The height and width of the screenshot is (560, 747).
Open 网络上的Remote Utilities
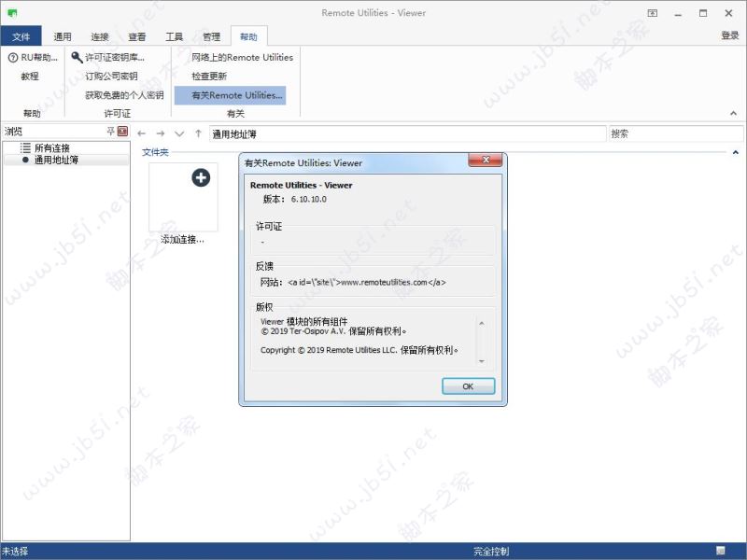[x=243, y=58]
